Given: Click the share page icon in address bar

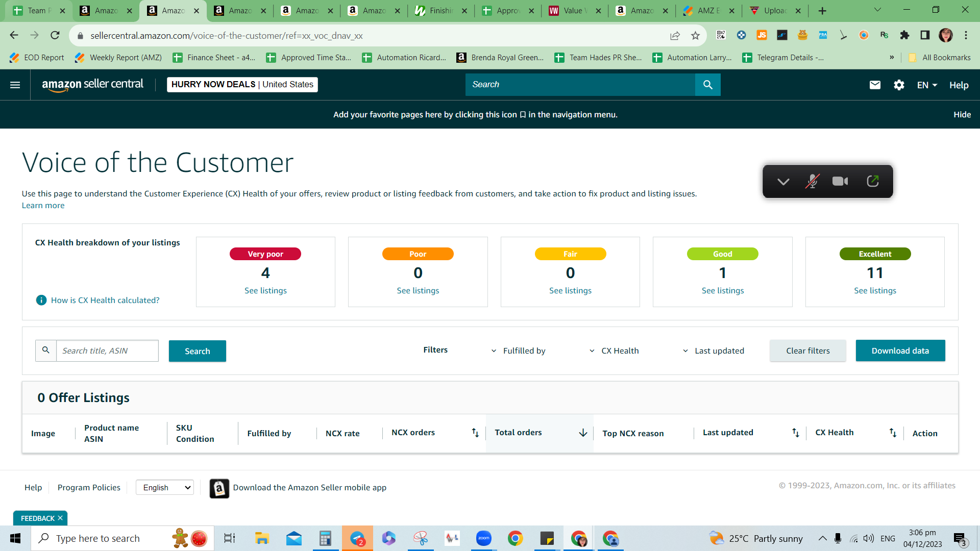Looking at the screenshot, I should click(x=675, y=35).
